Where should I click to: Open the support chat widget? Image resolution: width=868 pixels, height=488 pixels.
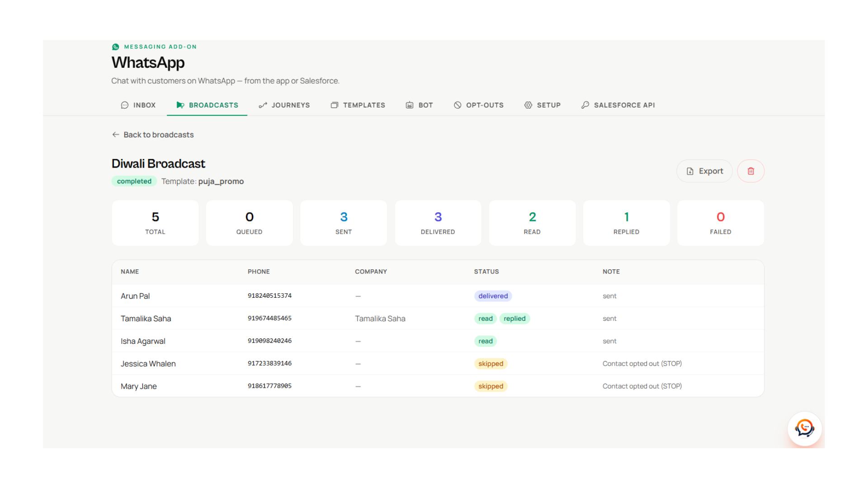coord(805,428)
